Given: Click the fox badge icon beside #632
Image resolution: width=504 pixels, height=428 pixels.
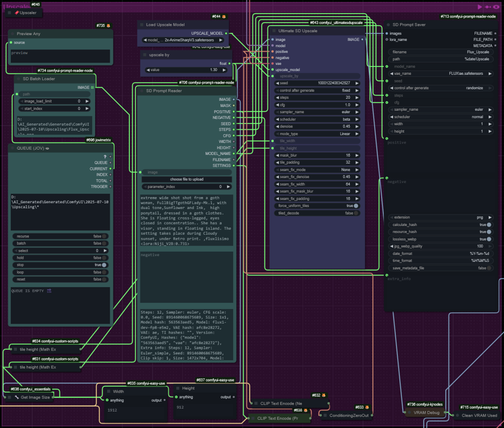Looking at the screenshot, I should [324, 395].
